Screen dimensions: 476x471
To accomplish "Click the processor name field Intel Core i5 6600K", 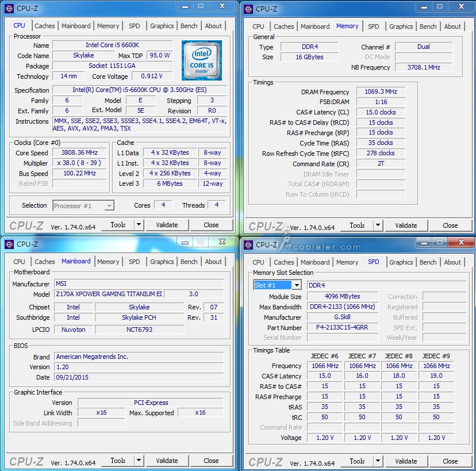I will click(112, 45).
